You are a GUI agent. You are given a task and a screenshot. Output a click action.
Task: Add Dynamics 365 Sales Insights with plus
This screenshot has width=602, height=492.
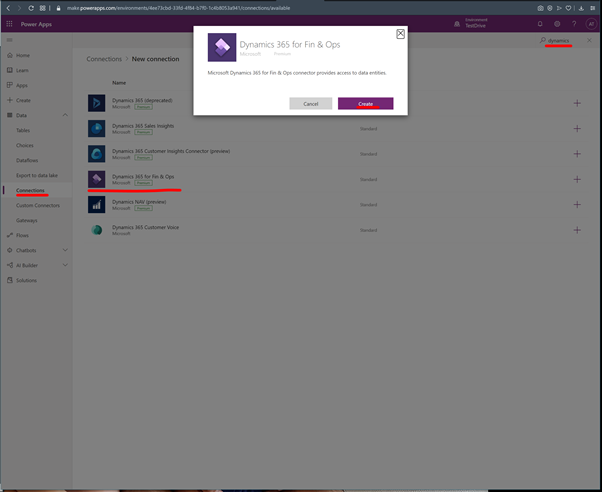(x=577, y=128)
